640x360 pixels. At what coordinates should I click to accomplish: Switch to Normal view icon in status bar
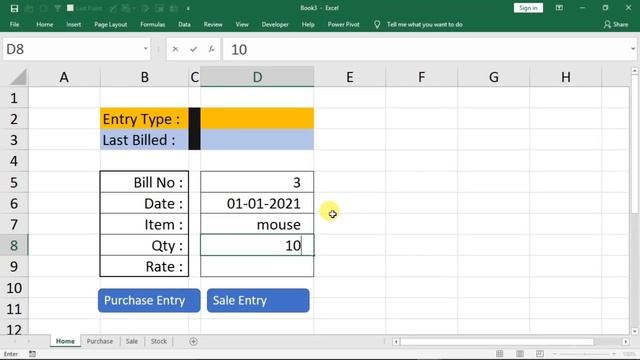[x=500, y=354]
